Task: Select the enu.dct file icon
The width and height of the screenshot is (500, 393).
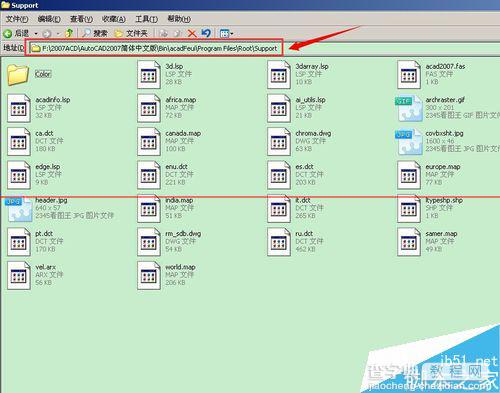Action: tap(149, 175)
